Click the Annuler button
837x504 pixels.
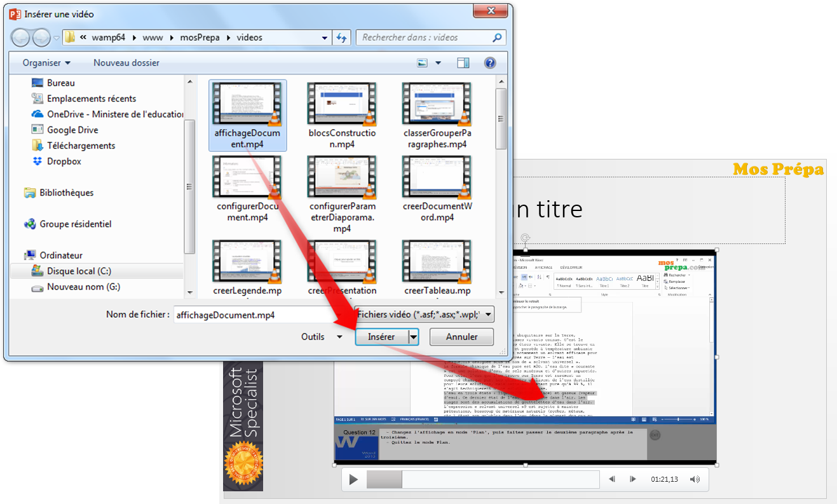pyautogui.click(x=461, y=337)
